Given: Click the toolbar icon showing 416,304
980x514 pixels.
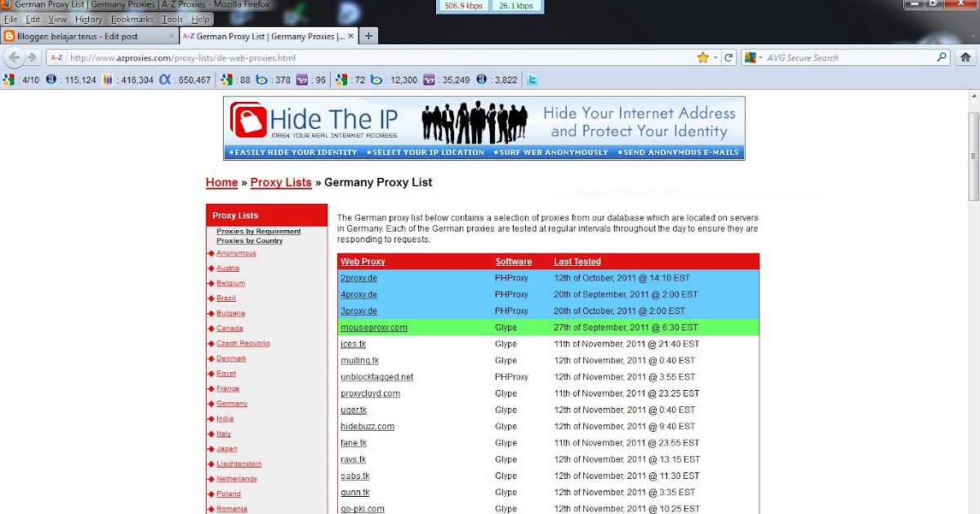Looking at the screenshot, I should [x=108, y=80].
